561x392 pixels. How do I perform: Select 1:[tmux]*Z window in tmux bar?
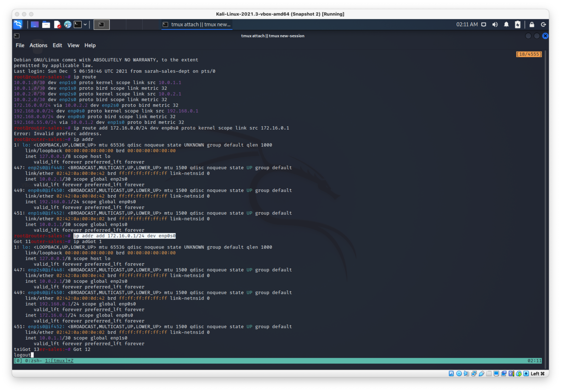point(59,361)
